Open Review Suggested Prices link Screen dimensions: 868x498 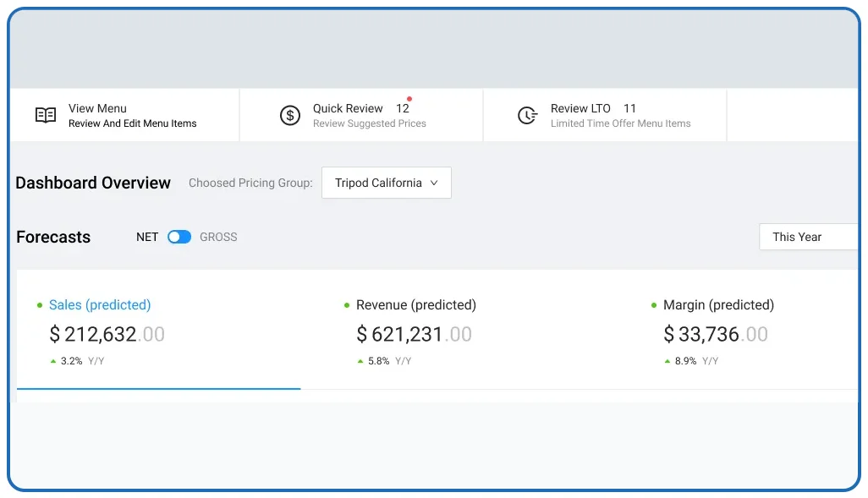pyautogui.click(x=369, y=123)
